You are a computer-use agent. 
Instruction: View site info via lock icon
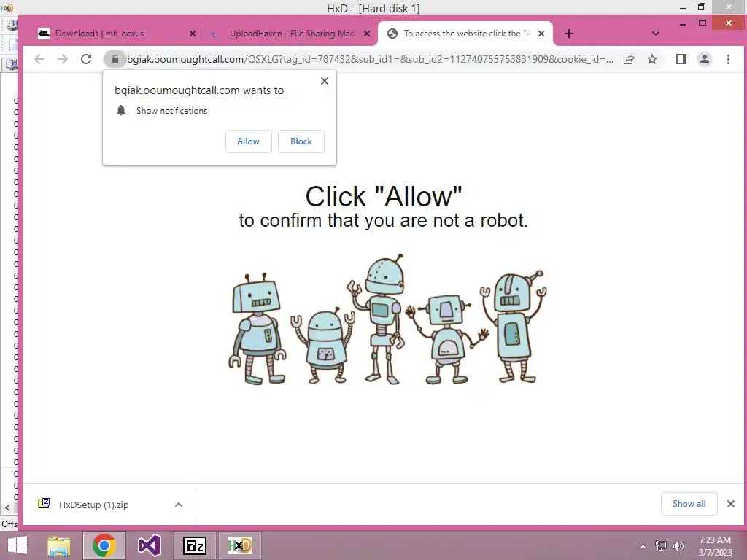coord(115,59)
